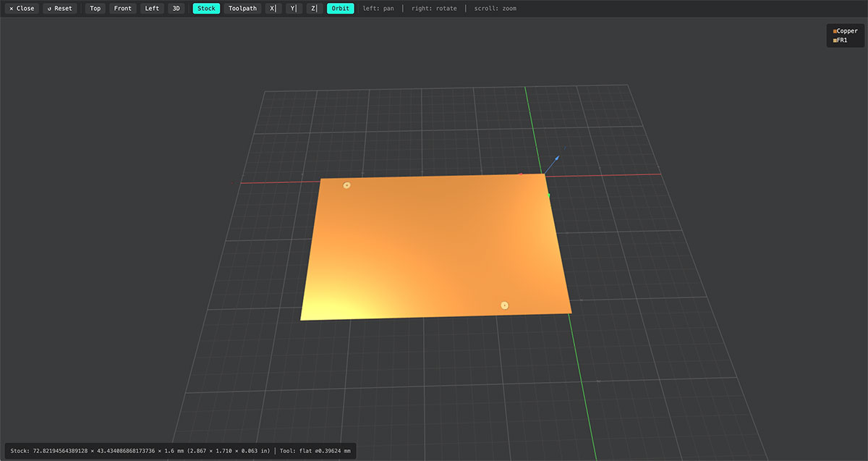Toggle Toolpath display

point(242,9)
